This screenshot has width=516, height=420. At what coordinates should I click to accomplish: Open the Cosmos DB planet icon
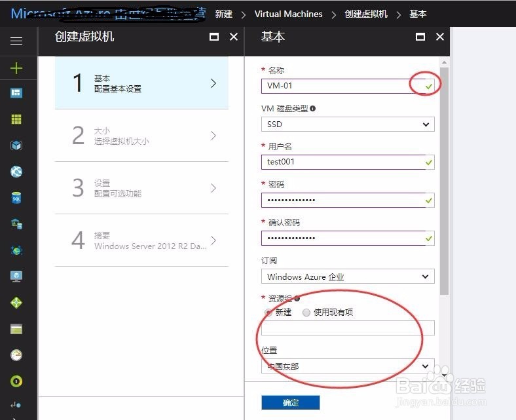coord(16,250)
